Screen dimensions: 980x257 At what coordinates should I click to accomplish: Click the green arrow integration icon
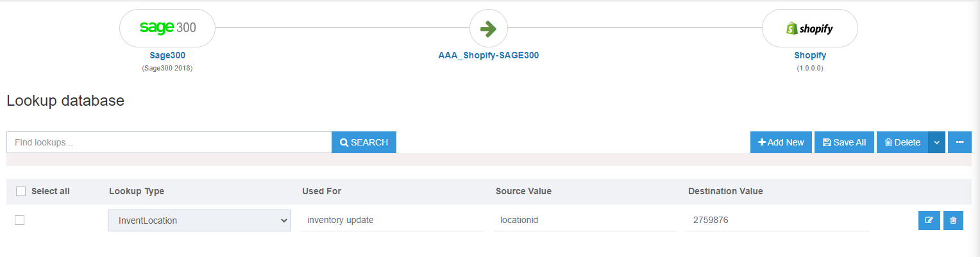(488, 28)
